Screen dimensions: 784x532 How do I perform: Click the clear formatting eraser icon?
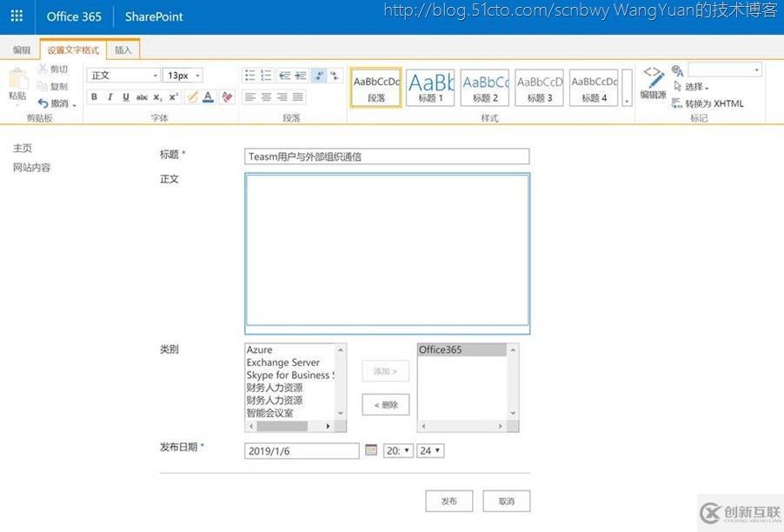pyautogui.click(x=227, y=97)
